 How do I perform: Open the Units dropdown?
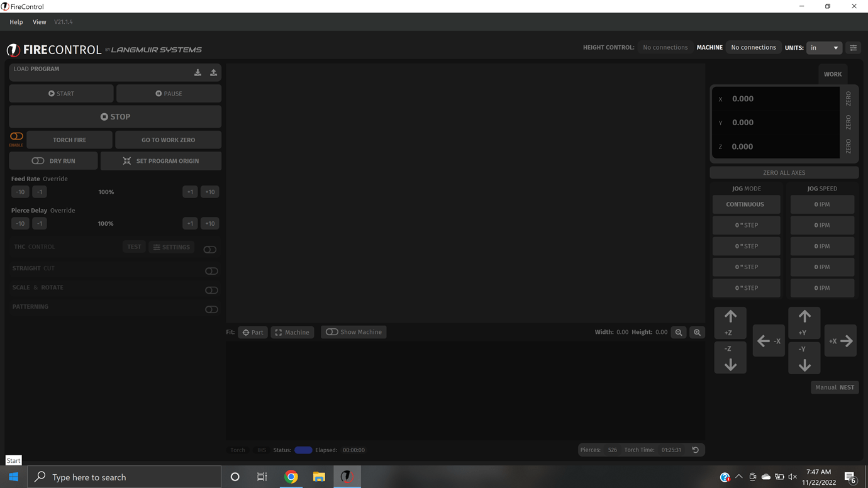click(x=824, y=48)
